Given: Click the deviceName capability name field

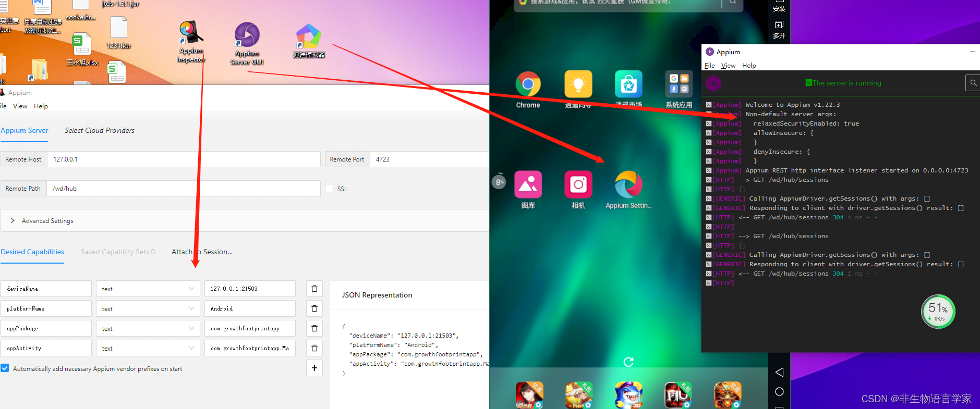Looking at the screenshot, I should point(46,289).
